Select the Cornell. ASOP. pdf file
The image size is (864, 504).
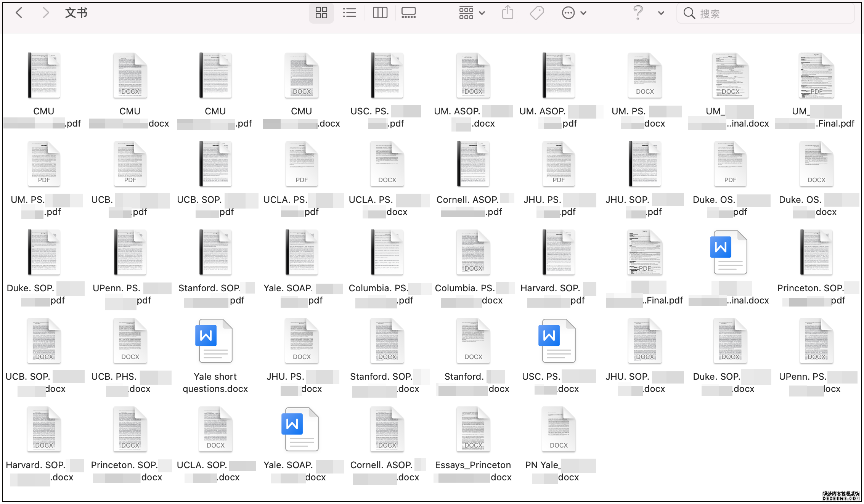473,164
